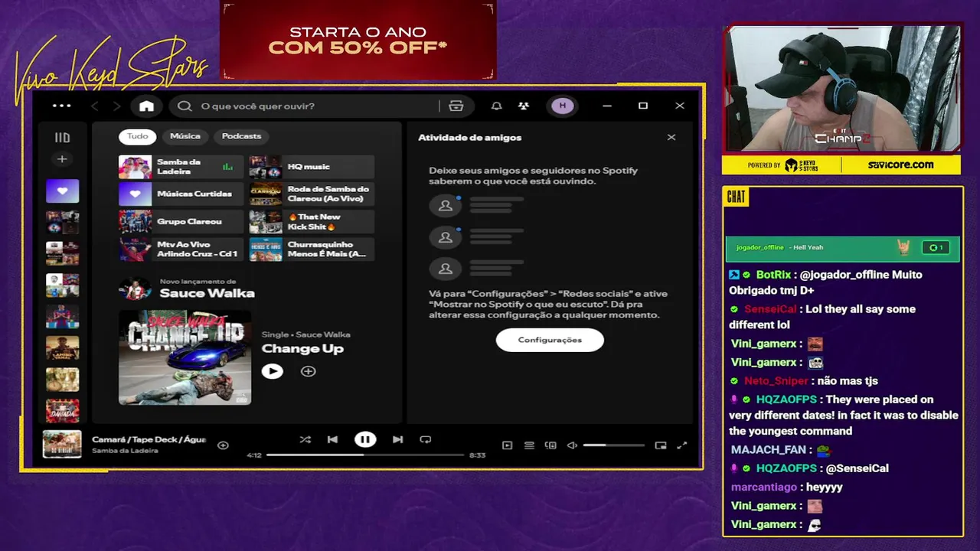Adjust the volume slider
980x551 pixels.
point(614,445)
